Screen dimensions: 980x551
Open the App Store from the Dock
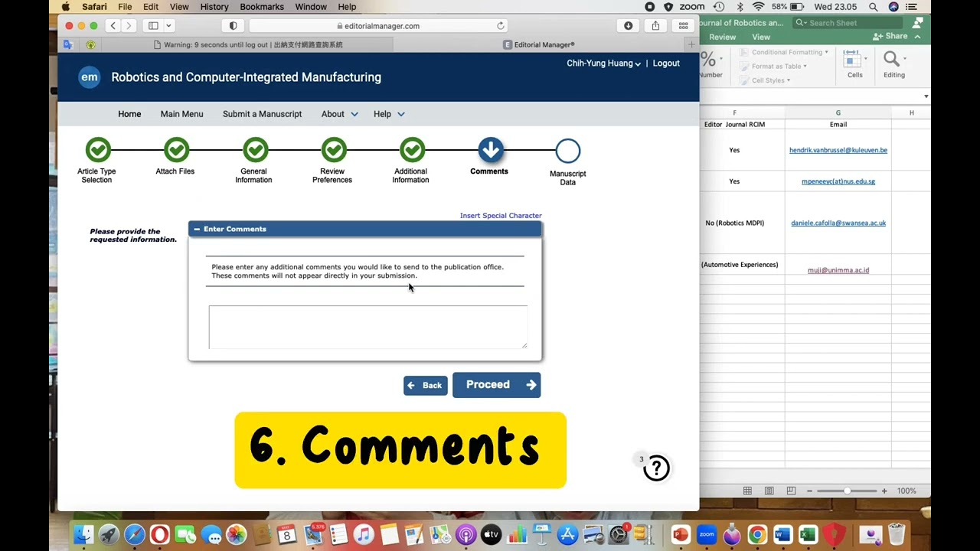coord(567,535)
